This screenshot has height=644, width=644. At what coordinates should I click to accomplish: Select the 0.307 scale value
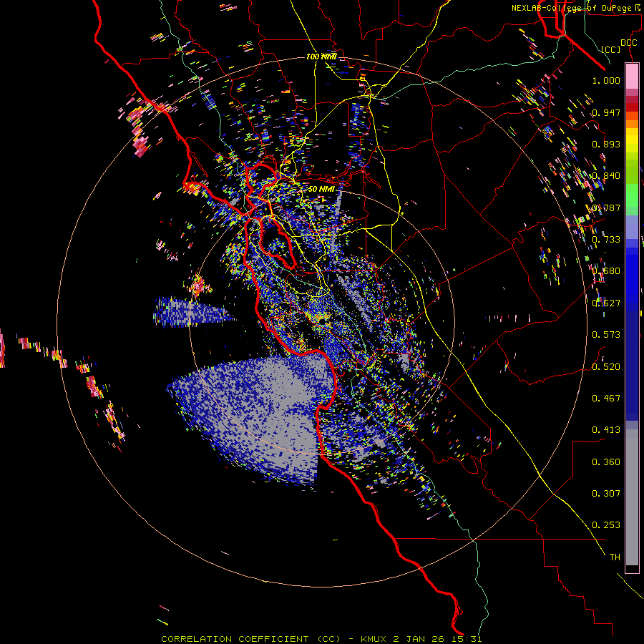[606, 494]
